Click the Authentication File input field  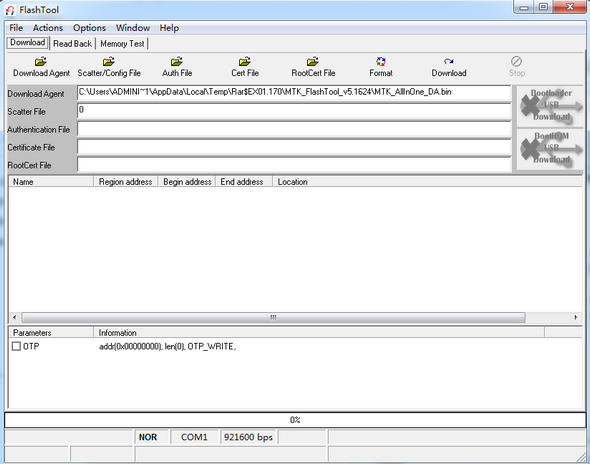point(294,129)
